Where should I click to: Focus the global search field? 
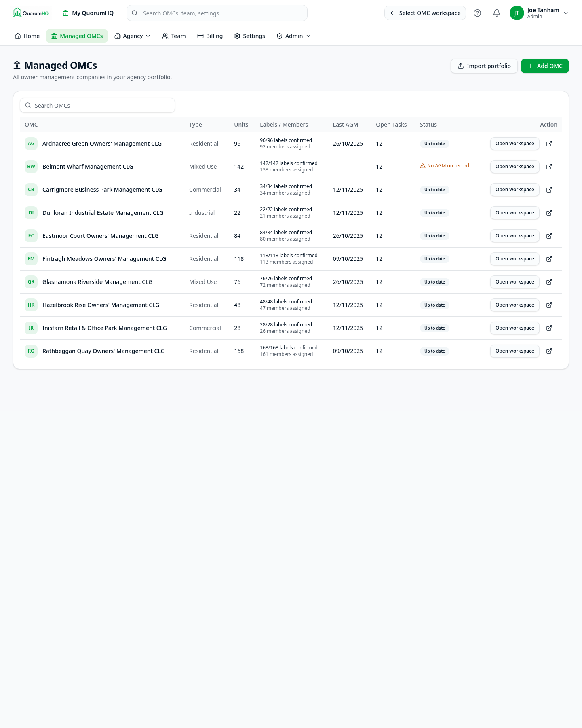point(217,13)
